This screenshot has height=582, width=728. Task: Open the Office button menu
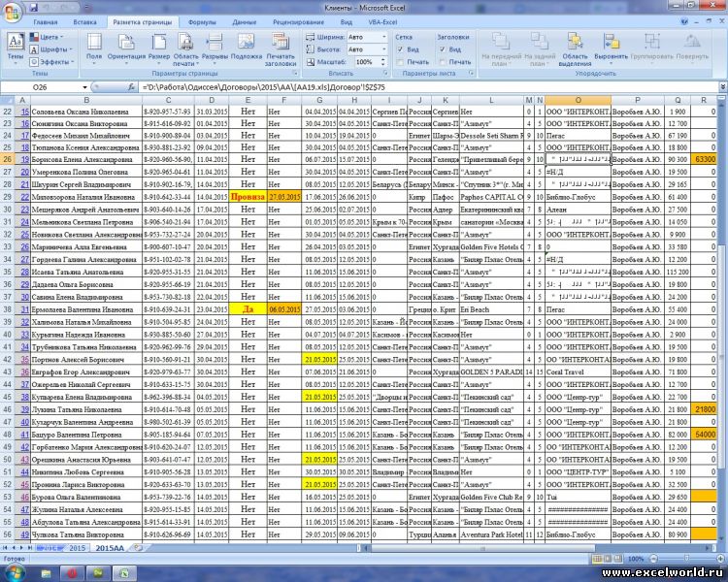(x=11, y=11)
